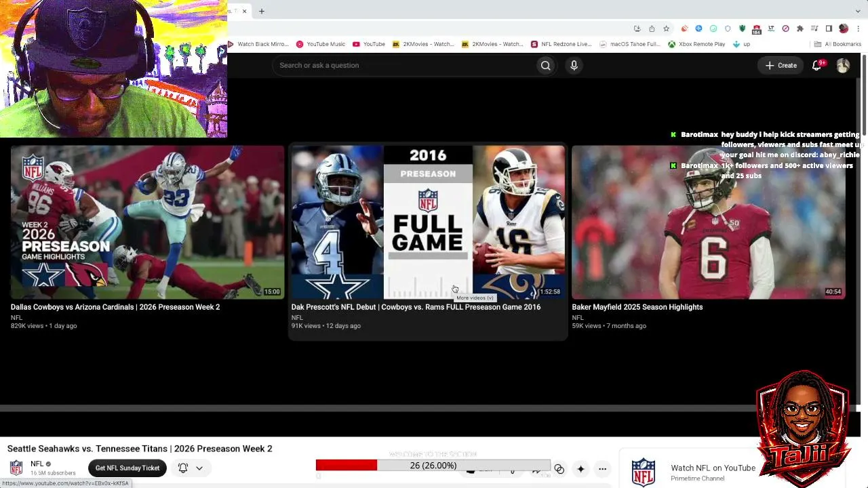
Task: Open the All Bookmarks folder
Action: click(x=837, y=44)
